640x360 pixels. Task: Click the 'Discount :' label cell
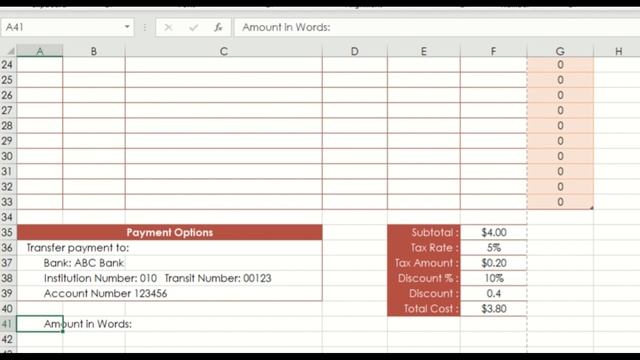pos(424,293)
